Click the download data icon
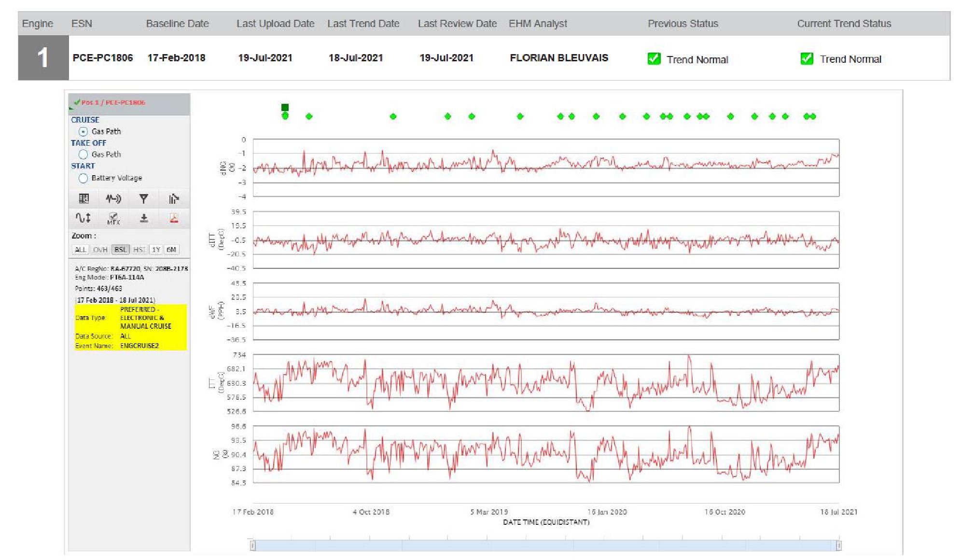962x560 pixels. click(x=143, y=218)
